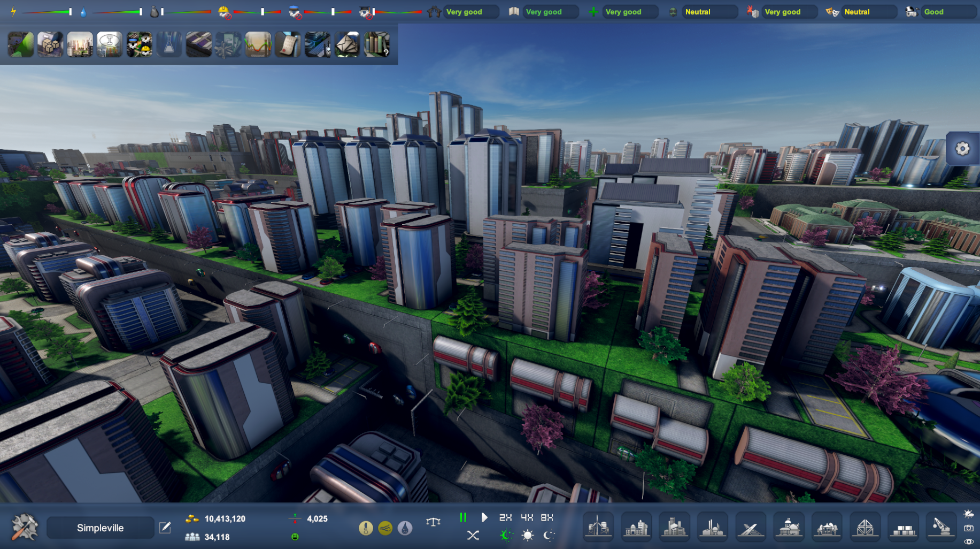The height and width of the screenshot is (549, 980).
Task: Click the shuffle crossed-arrows icon
Action: (473, 535)
